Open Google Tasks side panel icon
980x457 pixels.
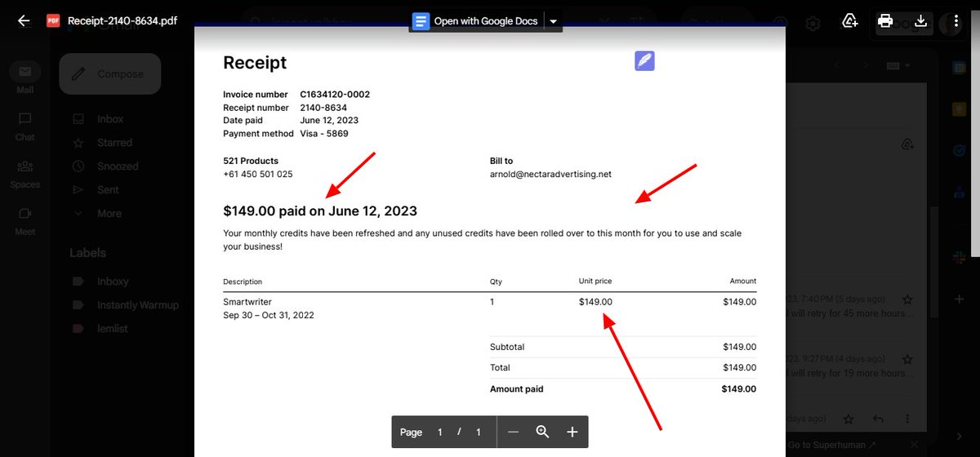(x=960, y=150)
